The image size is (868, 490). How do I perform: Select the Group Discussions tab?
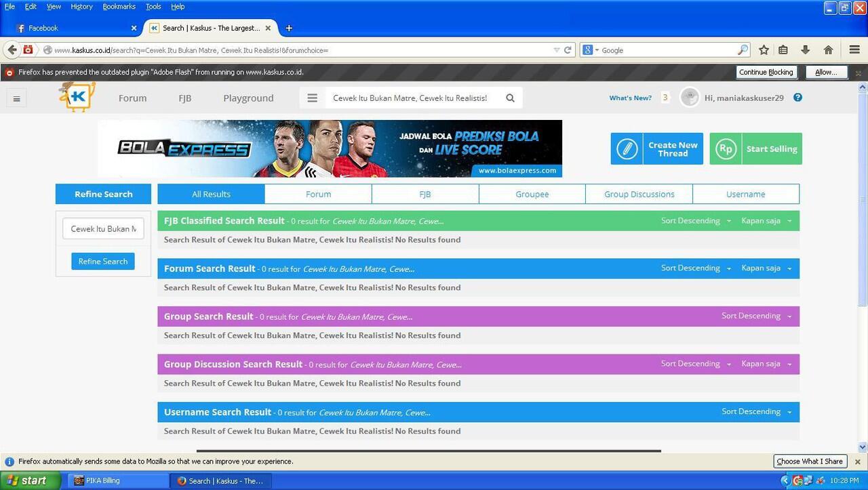639,194
